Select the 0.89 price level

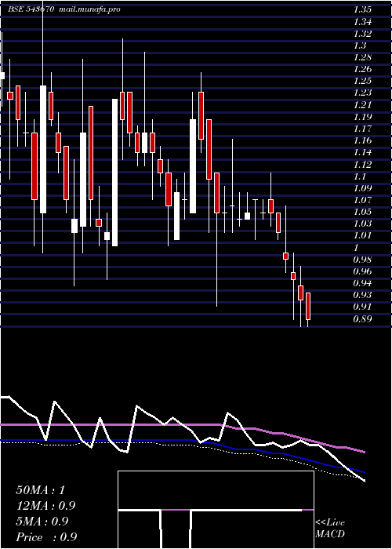(x=362, y=318)
